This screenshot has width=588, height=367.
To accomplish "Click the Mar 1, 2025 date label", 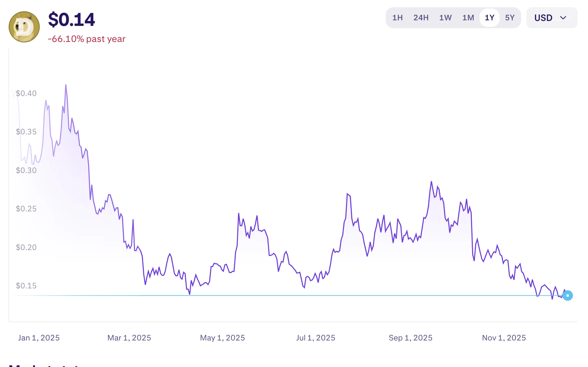I will 129,338.
